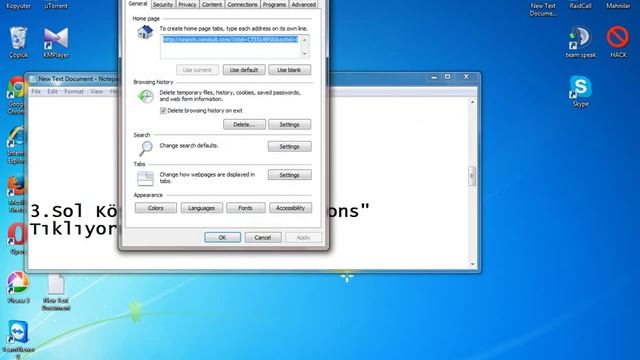Toggle Delete browsing history on exit
640x360 pixels.
(163, 111)
